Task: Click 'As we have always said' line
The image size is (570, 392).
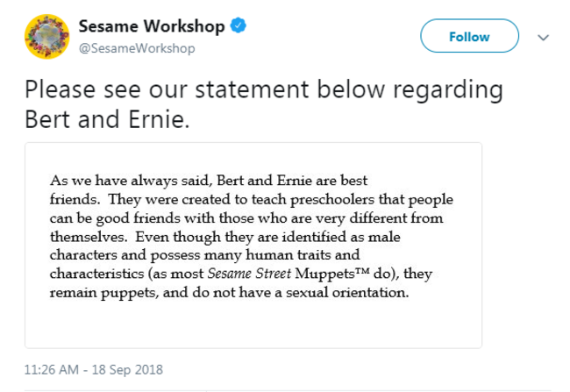Action: [131, 181]
